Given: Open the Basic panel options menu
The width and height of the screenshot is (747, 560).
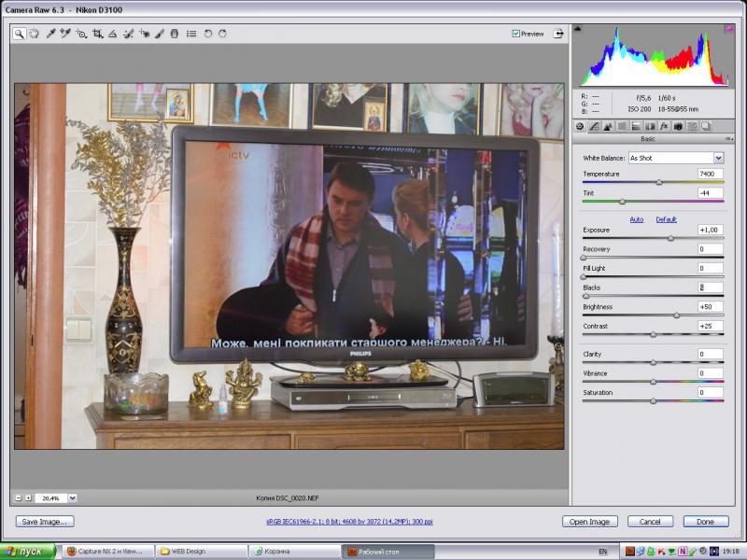Looking at the screenshot, I should [729, 139].
